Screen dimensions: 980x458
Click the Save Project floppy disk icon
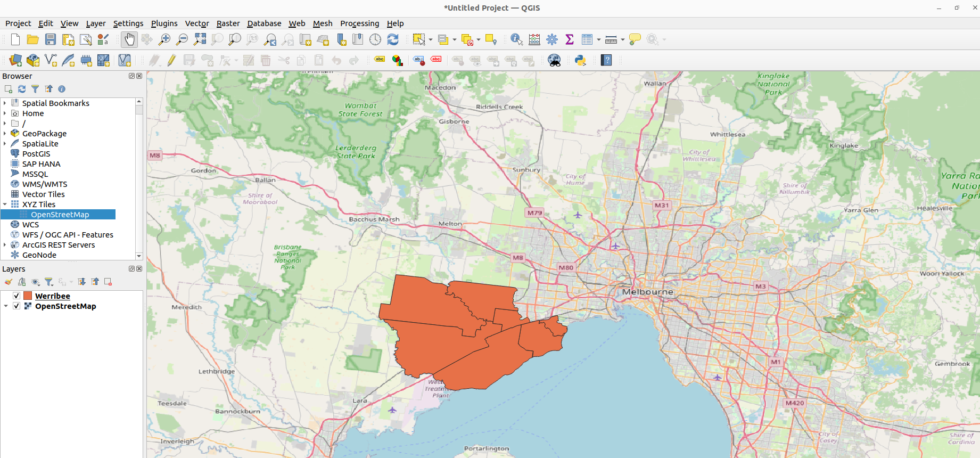pyautogui.click(x=51, y=39)
